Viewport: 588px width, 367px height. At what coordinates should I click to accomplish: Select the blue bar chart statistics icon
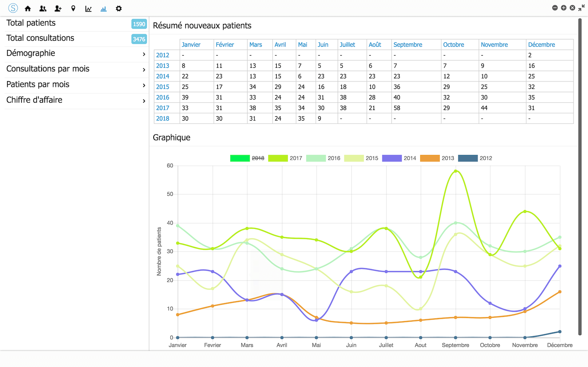click(103, 9)
